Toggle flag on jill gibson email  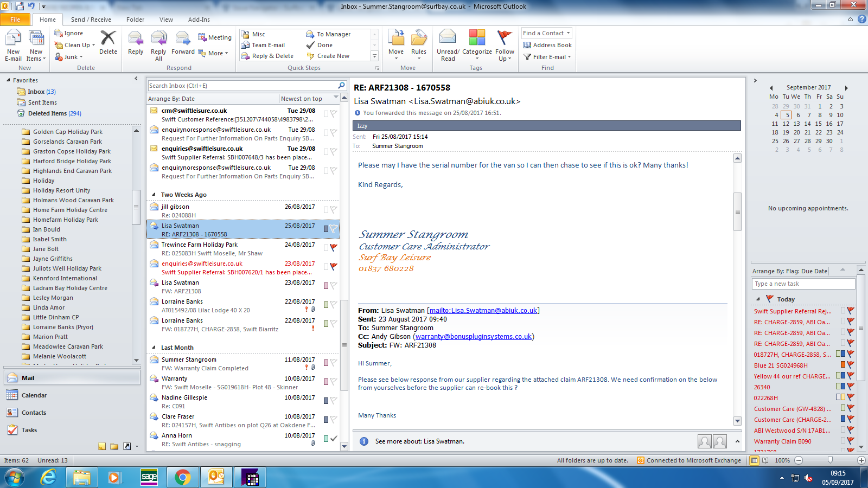(x=334, y=209)
